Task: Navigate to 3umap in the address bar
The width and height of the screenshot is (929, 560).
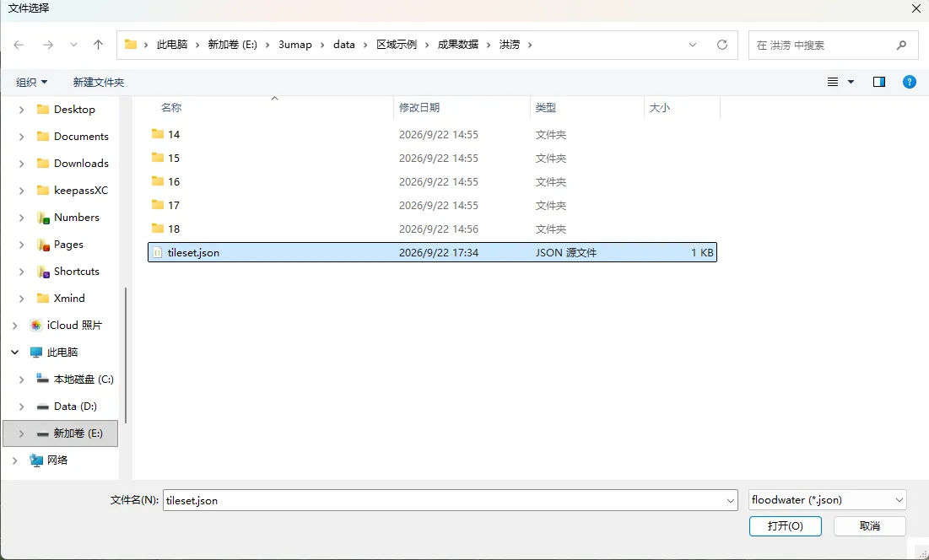Action: click(295, 45)
